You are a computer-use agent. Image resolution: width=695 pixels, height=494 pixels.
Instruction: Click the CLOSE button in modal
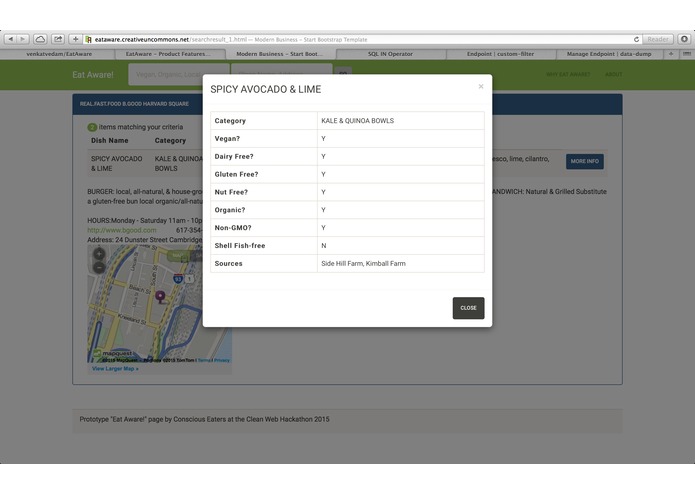[469, 308]
